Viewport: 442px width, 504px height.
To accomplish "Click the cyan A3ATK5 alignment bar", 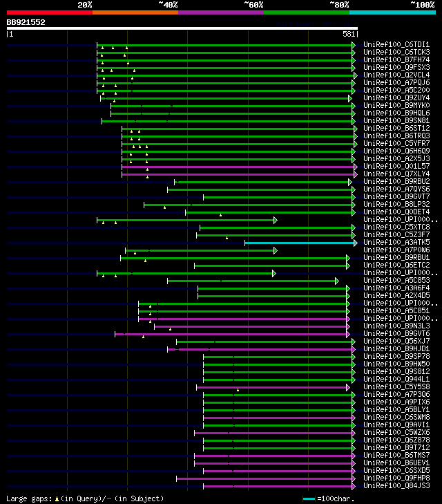I will click(300, 243).
